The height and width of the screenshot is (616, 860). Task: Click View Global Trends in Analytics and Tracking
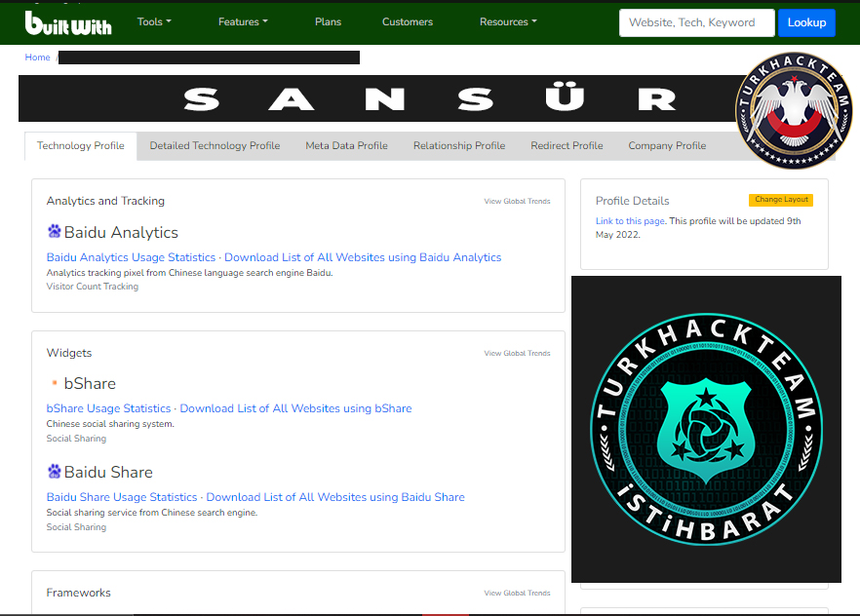click(x=517, y=201)
